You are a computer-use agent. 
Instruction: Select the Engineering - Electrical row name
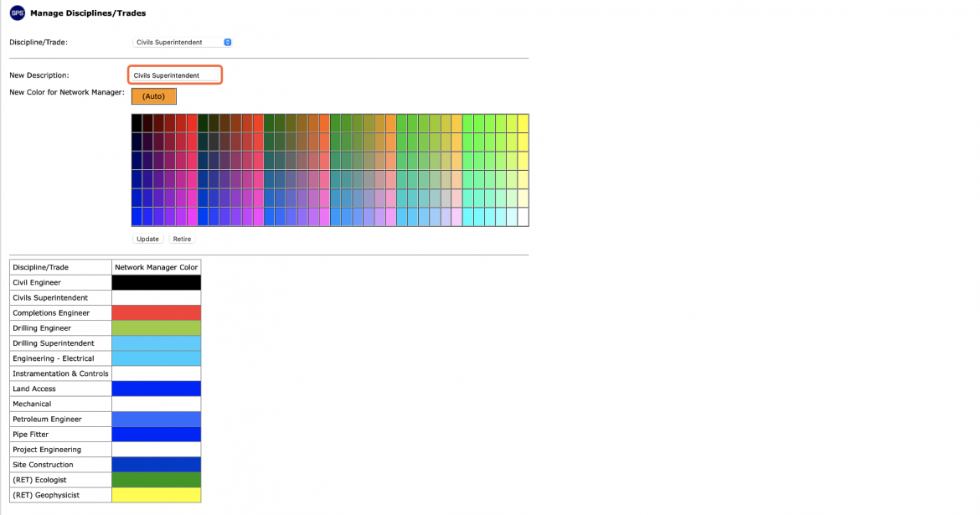coord(53,358)
